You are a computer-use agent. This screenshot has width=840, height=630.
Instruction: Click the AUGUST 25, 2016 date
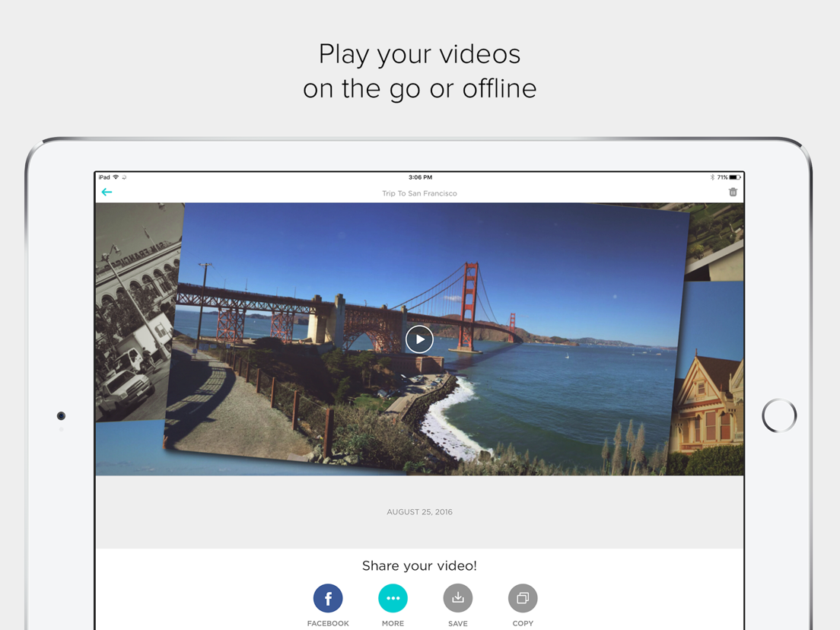click(x=419, y=512)
